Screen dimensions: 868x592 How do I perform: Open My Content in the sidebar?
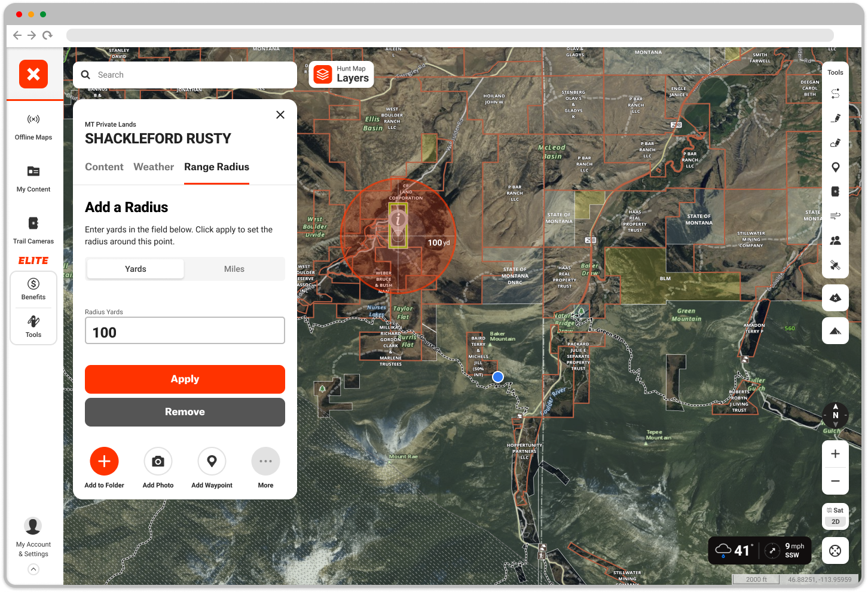tap(33, 179)
